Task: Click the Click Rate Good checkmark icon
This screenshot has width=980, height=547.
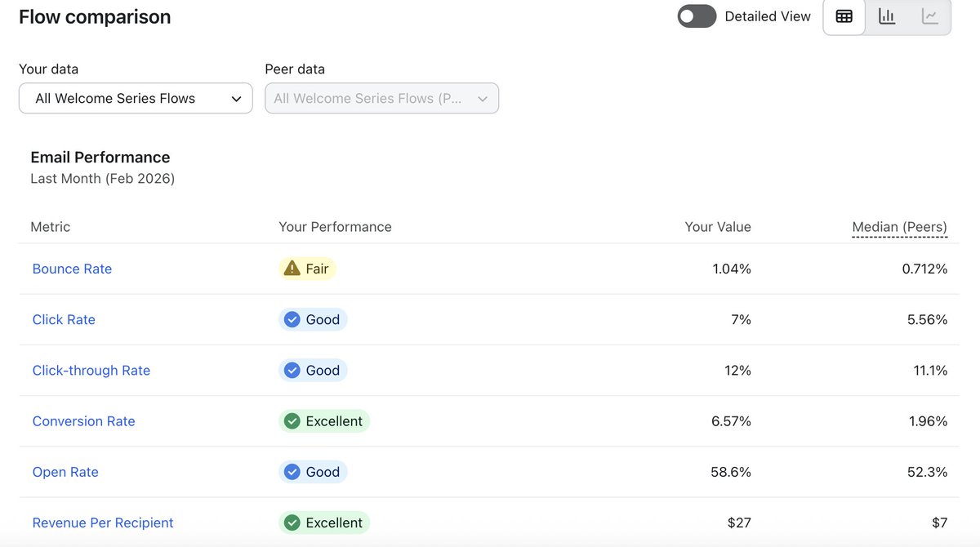Action: 292,320
